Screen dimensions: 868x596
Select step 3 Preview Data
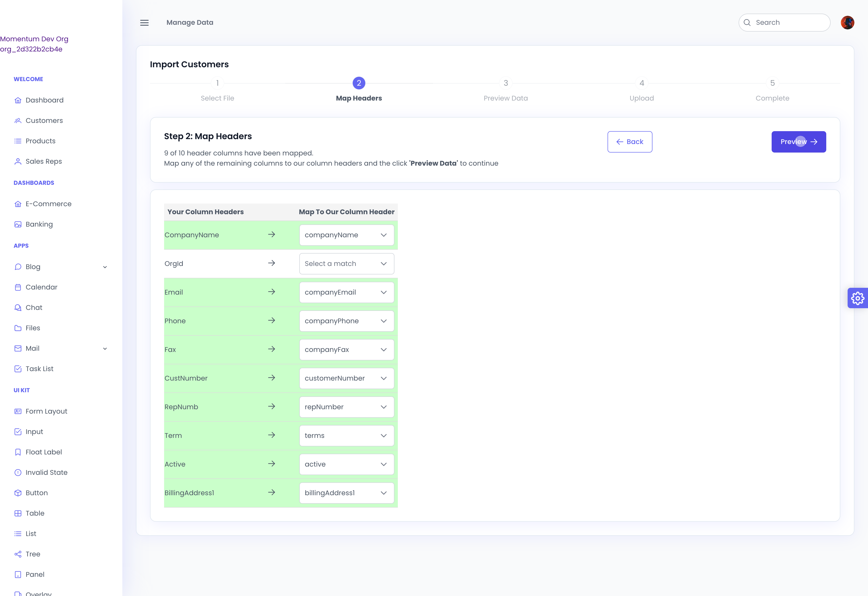[x=506, y=90]
